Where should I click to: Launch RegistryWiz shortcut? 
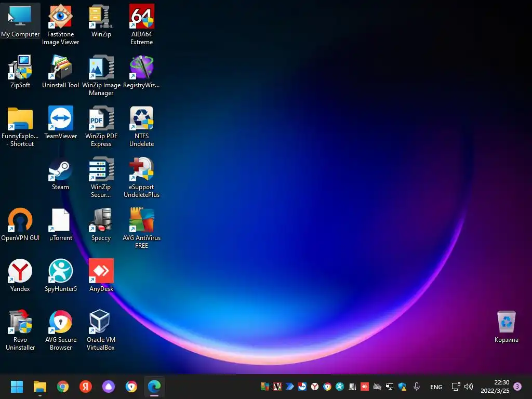pos(141,71)
